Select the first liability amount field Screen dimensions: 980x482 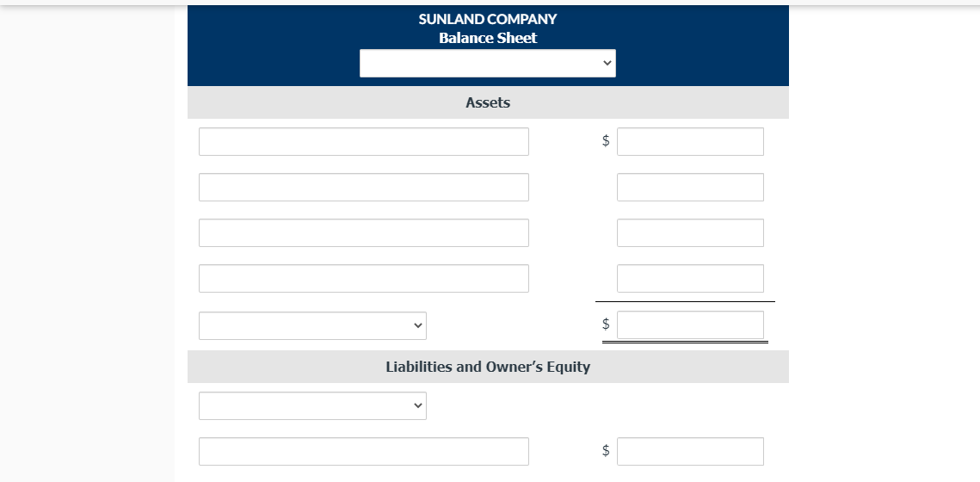(690, 451)
